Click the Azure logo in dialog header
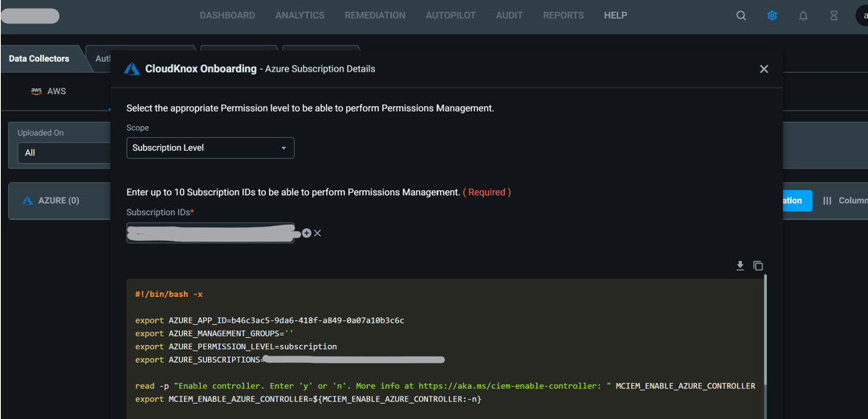This screenshot has height=419, width=868. tap(132, 69)
